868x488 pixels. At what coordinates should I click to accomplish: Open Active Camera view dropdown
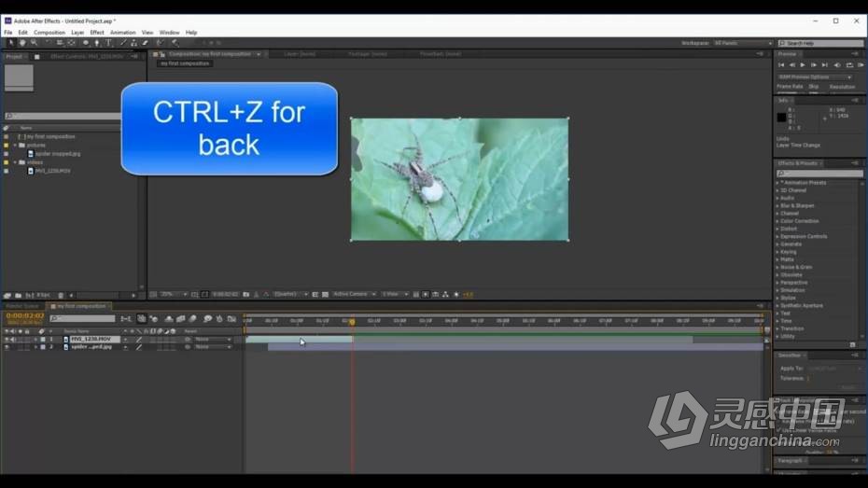coord(355,294)
